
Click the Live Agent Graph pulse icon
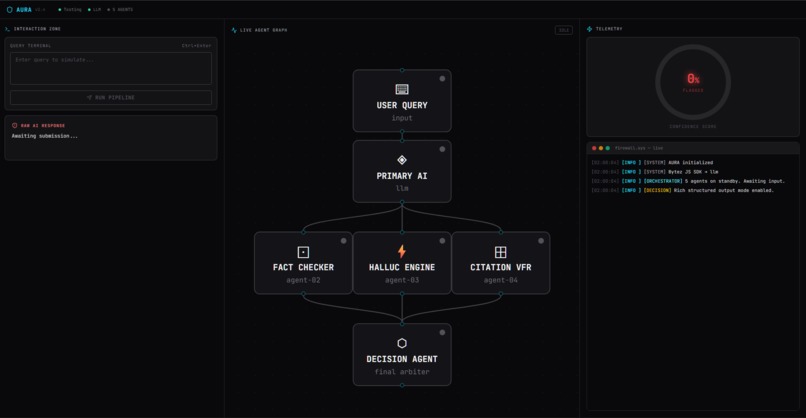tap(234, 30)
